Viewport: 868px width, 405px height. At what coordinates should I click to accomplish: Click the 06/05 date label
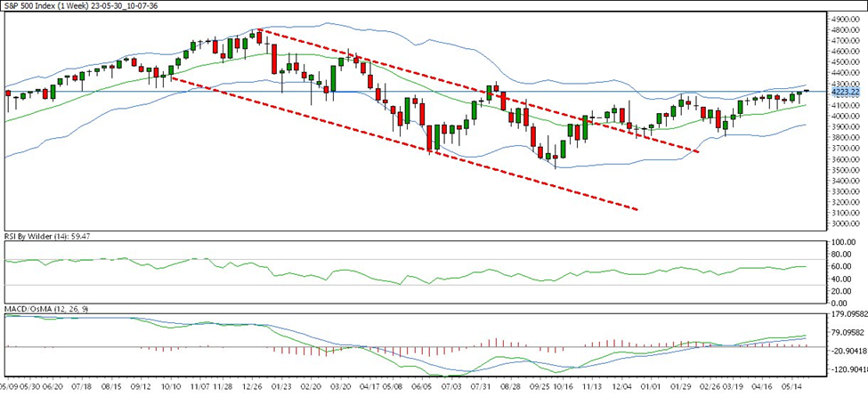tap(422, 385)
